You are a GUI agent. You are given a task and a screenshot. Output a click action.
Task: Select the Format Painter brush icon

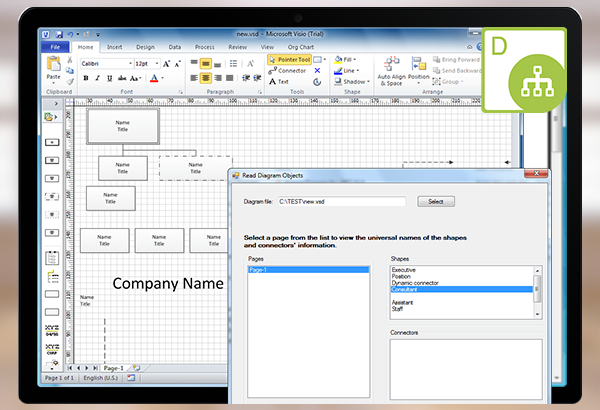70,81
